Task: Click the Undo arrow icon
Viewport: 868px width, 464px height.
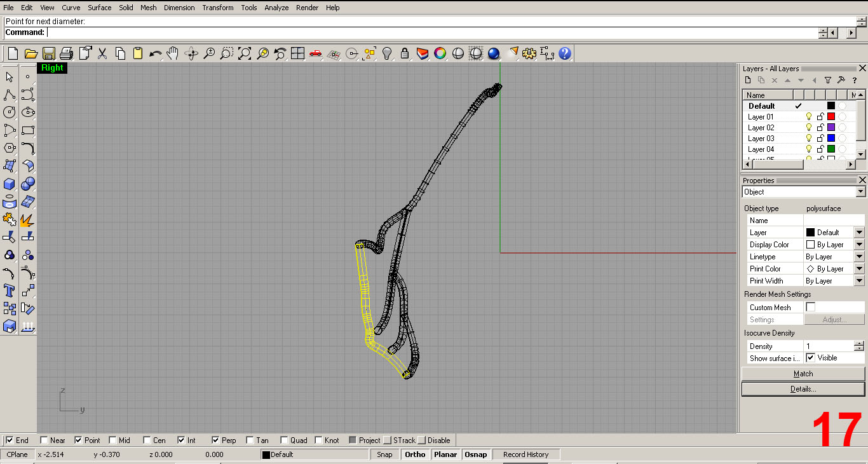Action: coord(155,54)
